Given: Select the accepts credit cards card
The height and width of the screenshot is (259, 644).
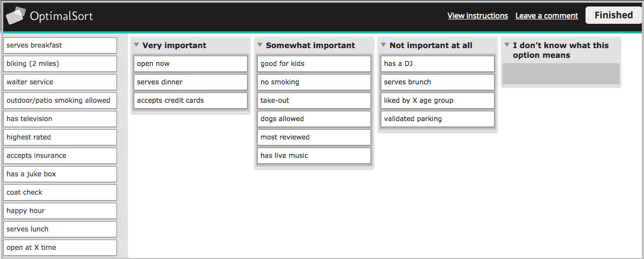Looking at the screenshot, I should (x=191, y=101).
